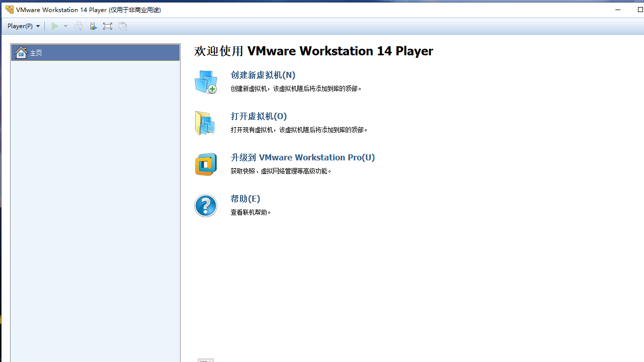Click 打开虚拟机(O) to open a VM
The image size is (644, 362).
[258, 116]
